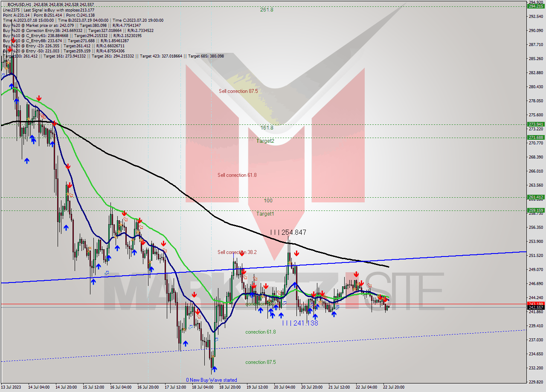Click the 251.520 price axis value

pyautogui.click(x=536, y=255)
